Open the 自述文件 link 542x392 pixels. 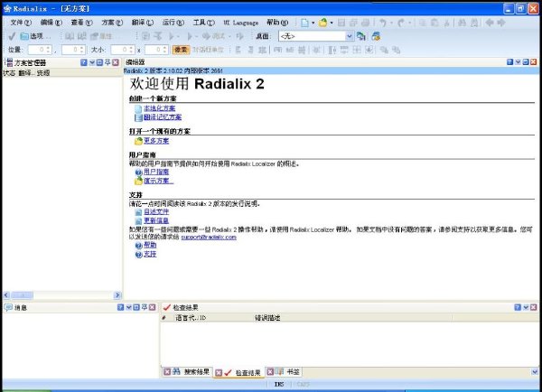coord(156,211)
